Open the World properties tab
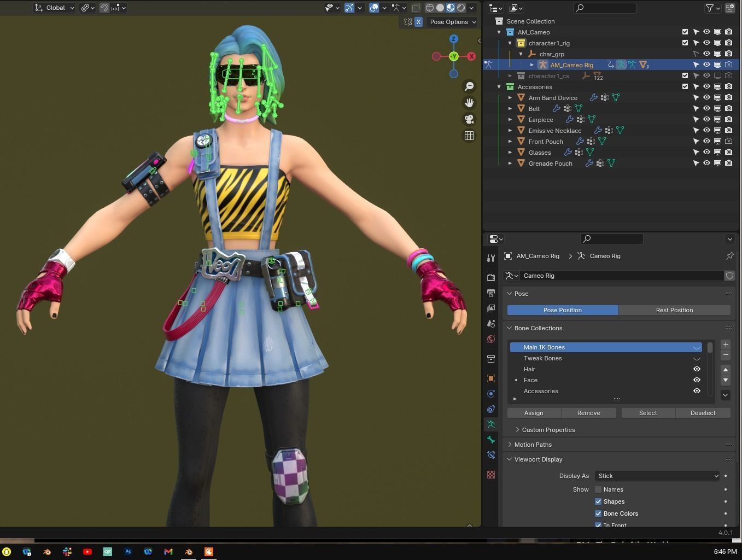 (491, 339)
